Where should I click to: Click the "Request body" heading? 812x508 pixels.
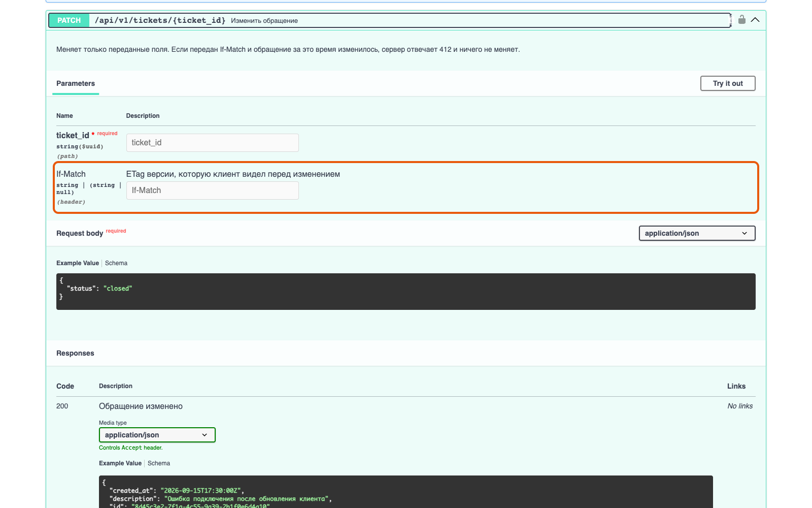coord(80,233)
